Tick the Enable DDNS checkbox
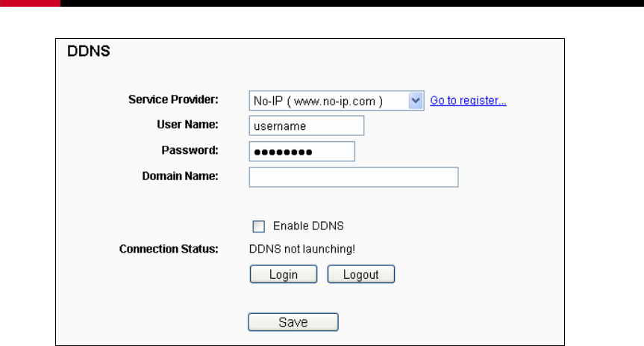This screenshot has width=644, height=346. (x=258, y=226)
